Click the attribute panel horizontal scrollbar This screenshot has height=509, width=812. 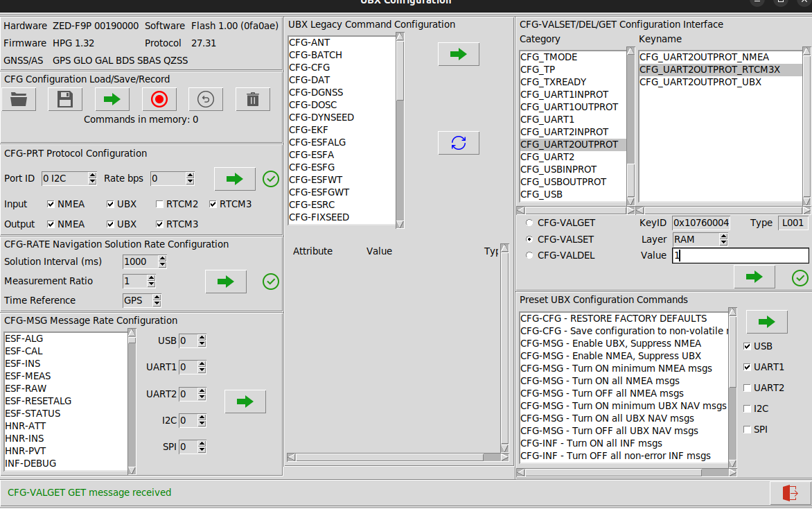click(398, 457)
